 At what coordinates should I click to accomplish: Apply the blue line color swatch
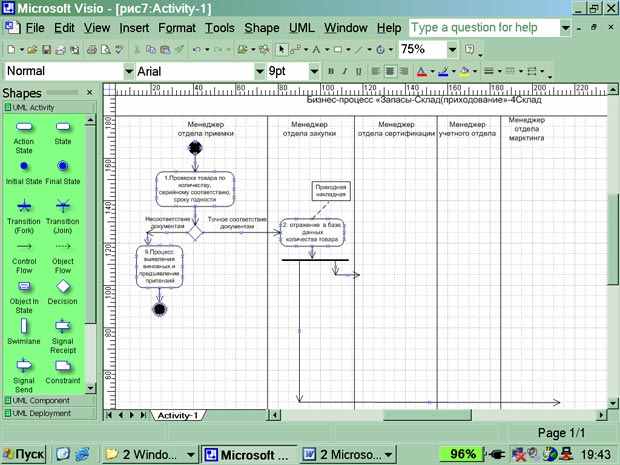point(443,72)
